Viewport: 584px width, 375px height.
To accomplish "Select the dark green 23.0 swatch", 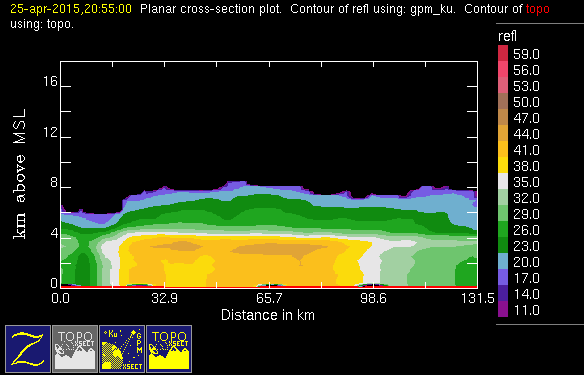I will [503, 245].
